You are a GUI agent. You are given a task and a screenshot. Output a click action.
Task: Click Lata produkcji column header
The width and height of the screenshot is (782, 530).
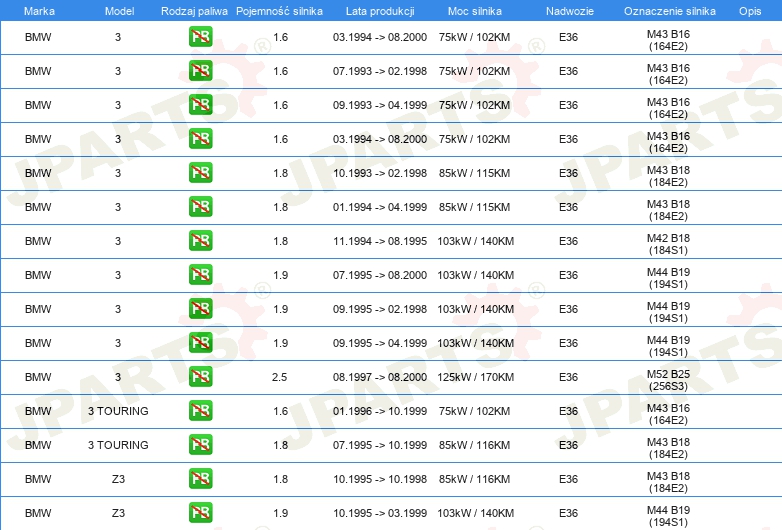click(x=380, y=11)
